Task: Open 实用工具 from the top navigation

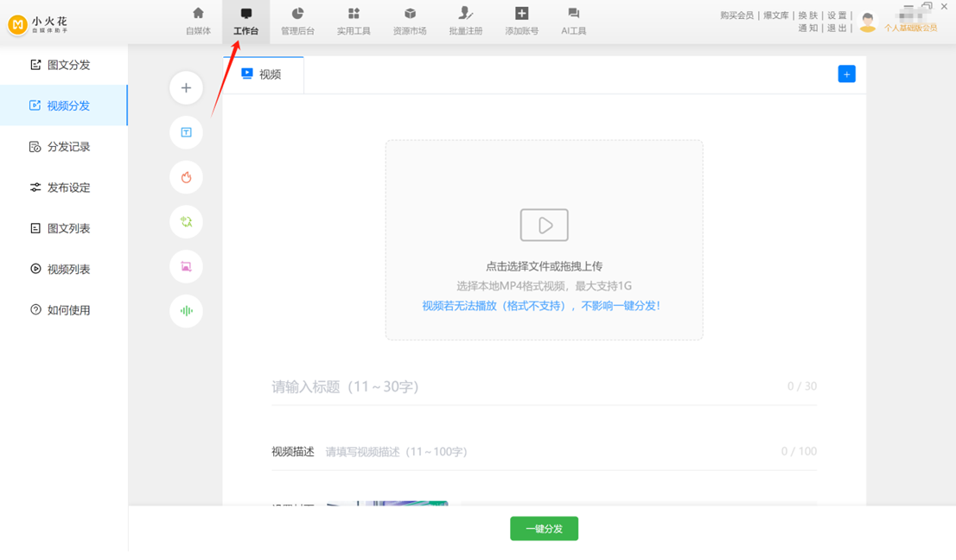Action: pos(353,22)
